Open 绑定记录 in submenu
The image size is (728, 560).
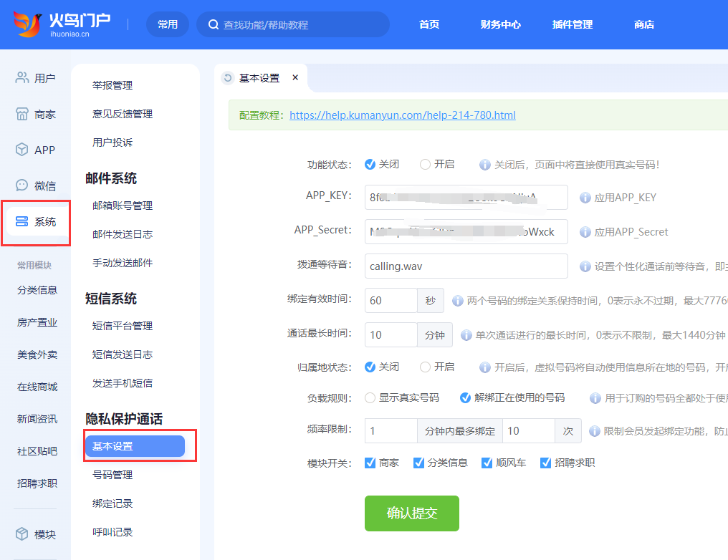(112, 503)
